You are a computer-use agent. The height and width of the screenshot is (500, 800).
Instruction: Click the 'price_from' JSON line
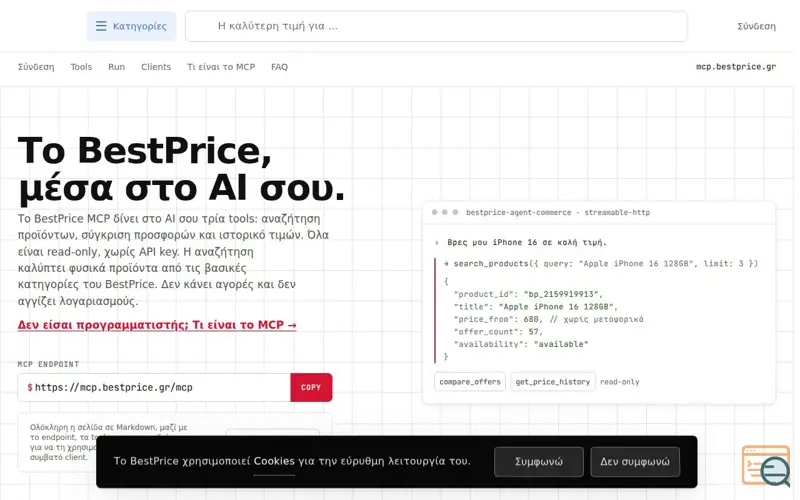(x=548, y=319)
